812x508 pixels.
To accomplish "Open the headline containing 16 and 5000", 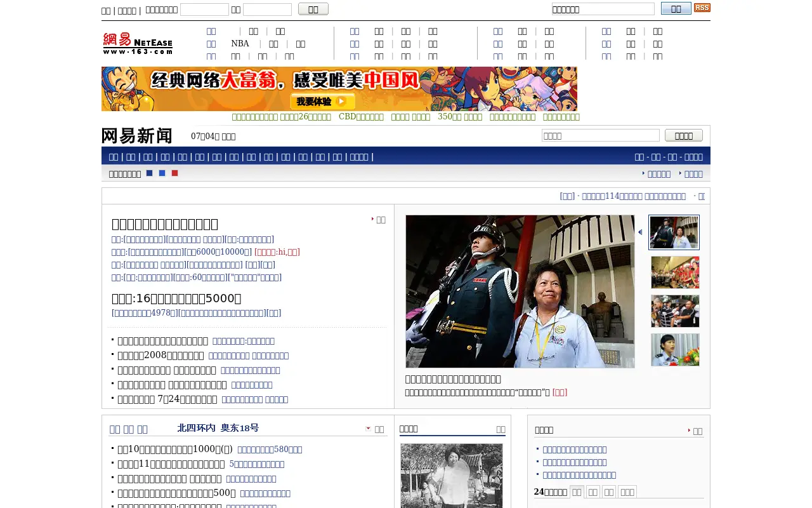I will click(176, 298).
